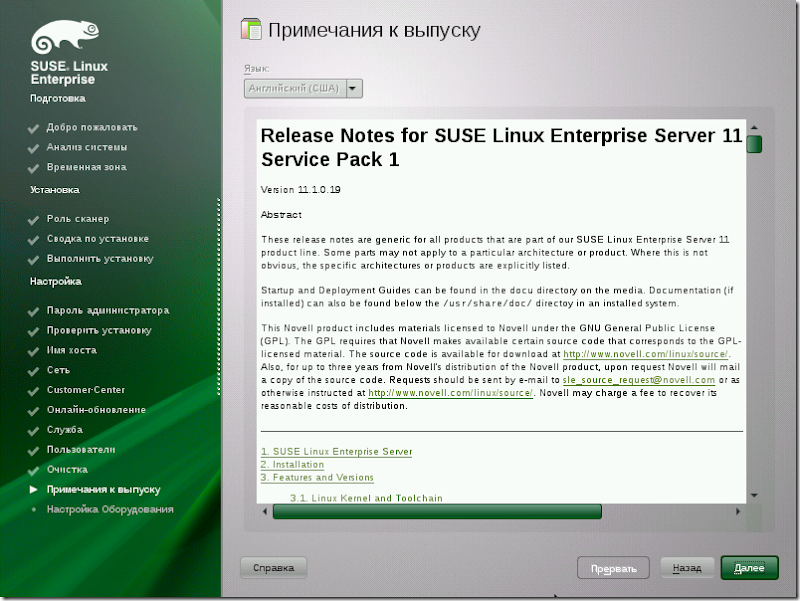Select the current 'Примечания к выпуску' sidebar step

pos(104,489)
